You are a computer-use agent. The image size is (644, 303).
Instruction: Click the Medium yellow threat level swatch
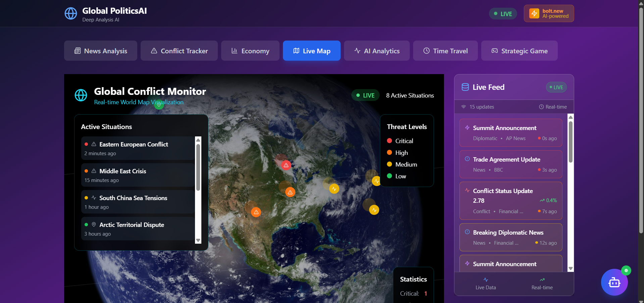(390, 164)
